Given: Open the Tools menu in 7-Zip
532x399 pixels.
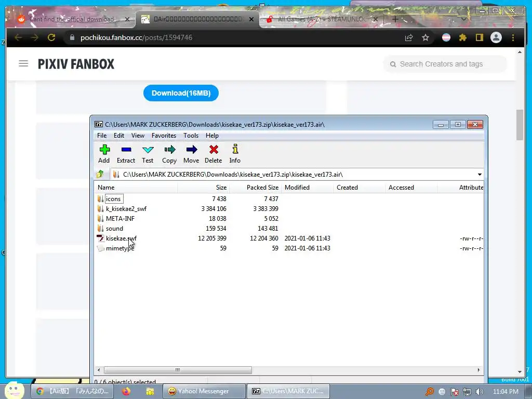Looking at the screenshot, I should point(191,136).
